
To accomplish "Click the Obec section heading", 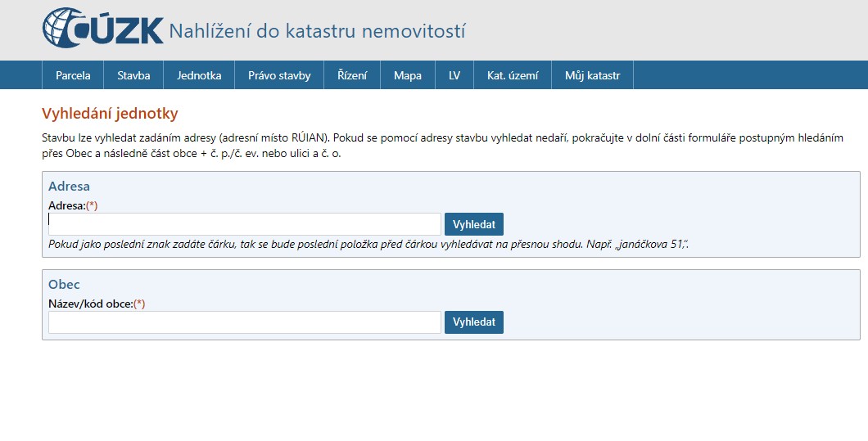I will coord(64,285).
